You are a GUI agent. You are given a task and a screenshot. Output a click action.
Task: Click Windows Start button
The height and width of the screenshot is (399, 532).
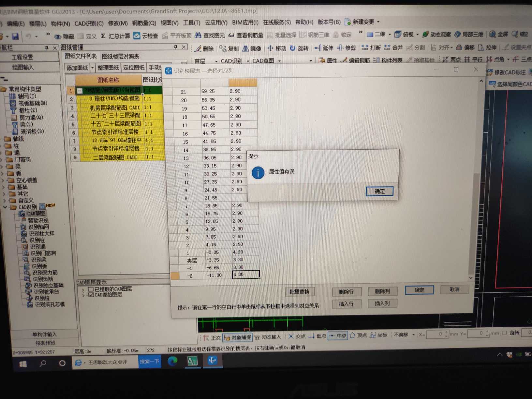(x=23, y=364)
